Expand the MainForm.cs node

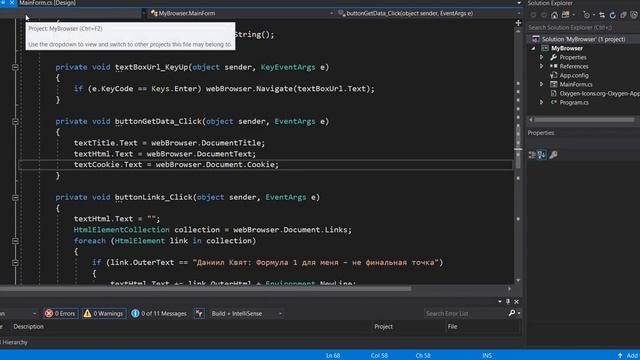click(542, 84)
